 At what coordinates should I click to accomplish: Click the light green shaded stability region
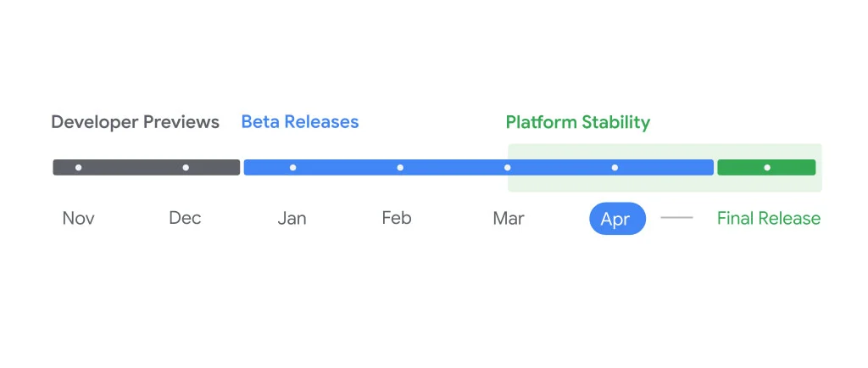[661, 185]
